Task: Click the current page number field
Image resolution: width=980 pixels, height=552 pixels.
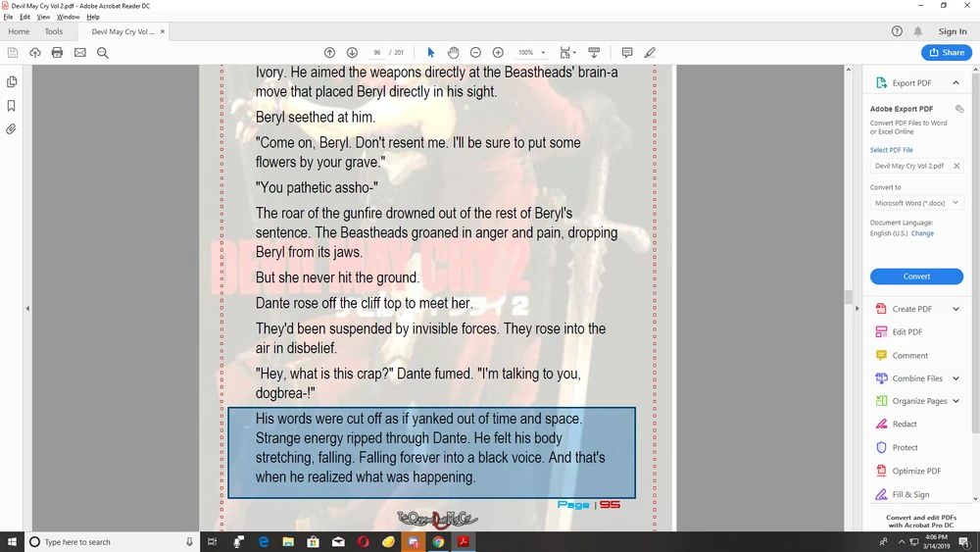Action: point(377,53)
